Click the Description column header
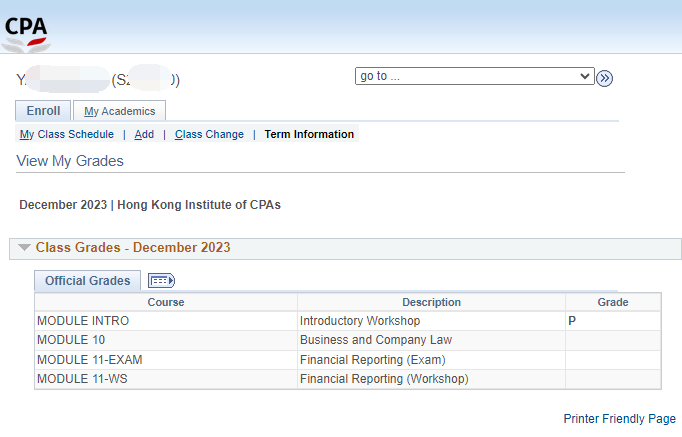 click(431, 302)
